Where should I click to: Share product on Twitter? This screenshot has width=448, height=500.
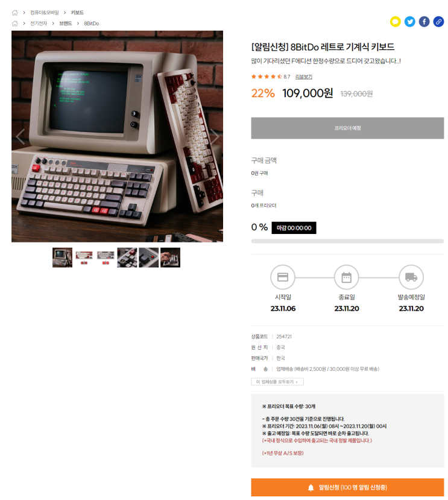(x=409, y=22)
